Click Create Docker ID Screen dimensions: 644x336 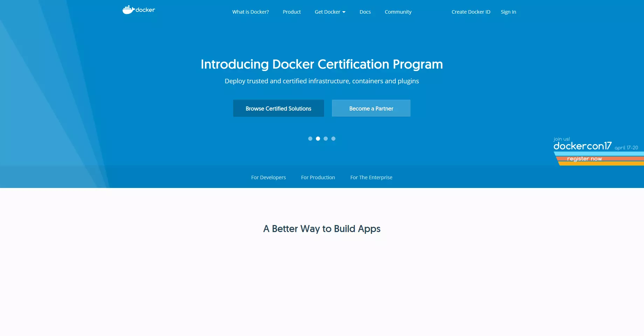tap(471, 12)
